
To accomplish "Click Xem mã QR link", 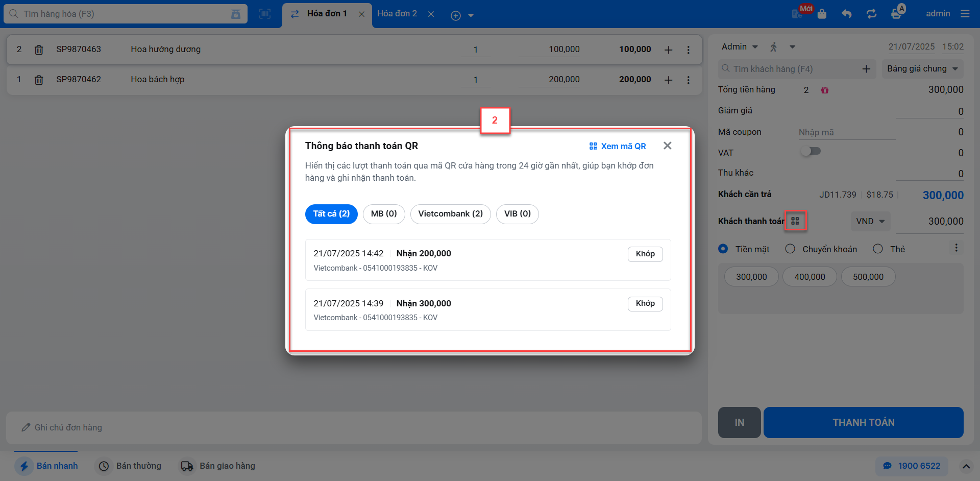I will tap(618, 146).
